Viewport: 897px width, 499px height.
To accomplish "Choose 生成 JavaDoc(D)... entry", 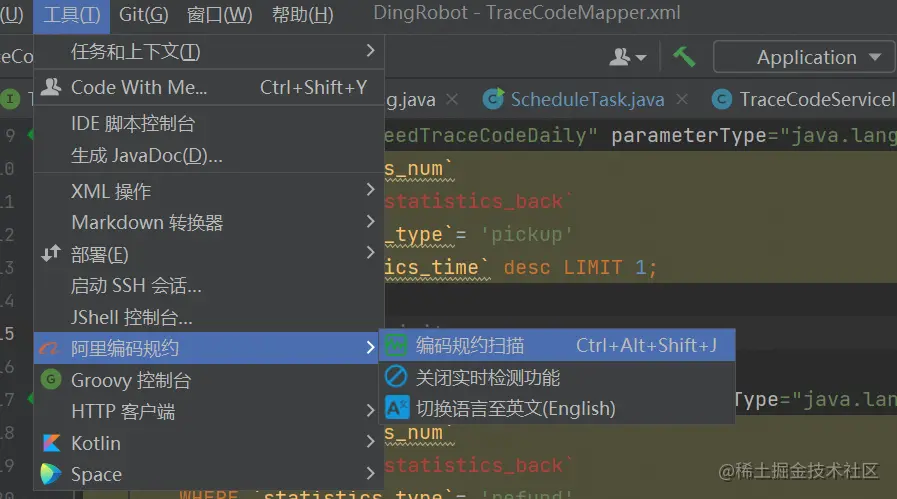I will point(209,155).
